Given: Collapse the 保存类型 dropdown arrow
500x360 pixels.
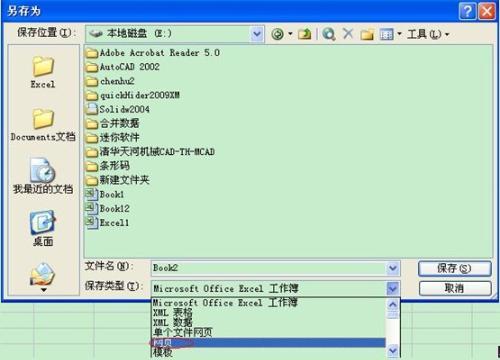Looking at the screenshot, I should 393,288.
